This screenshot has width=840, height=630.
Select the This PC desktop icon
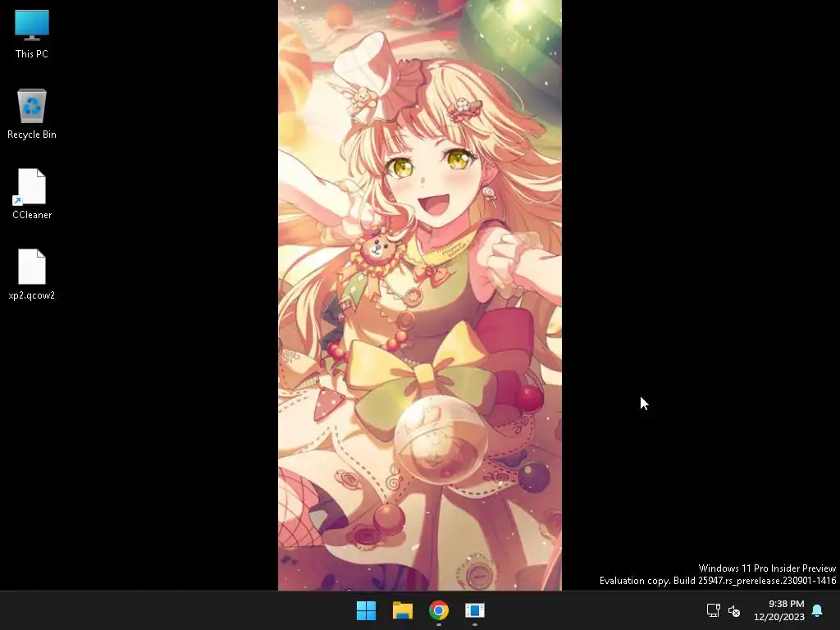coord(32,25)
